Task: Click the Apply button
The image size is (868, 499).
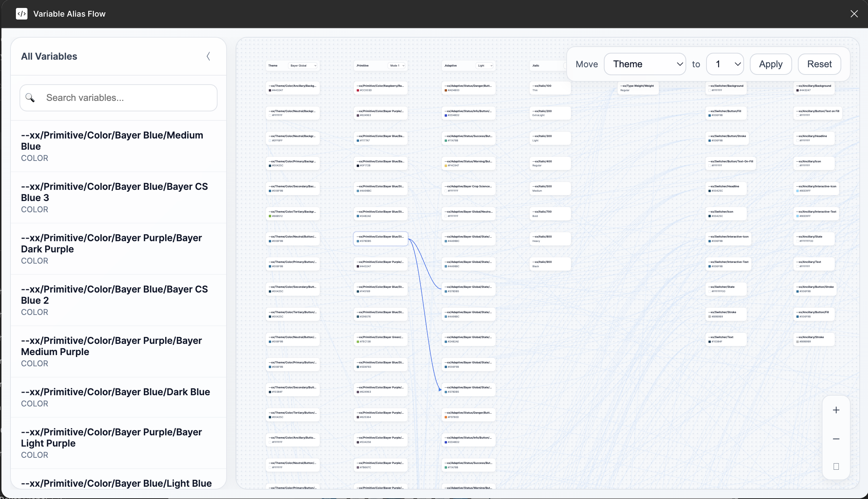Action: click(x=771, y=64)
